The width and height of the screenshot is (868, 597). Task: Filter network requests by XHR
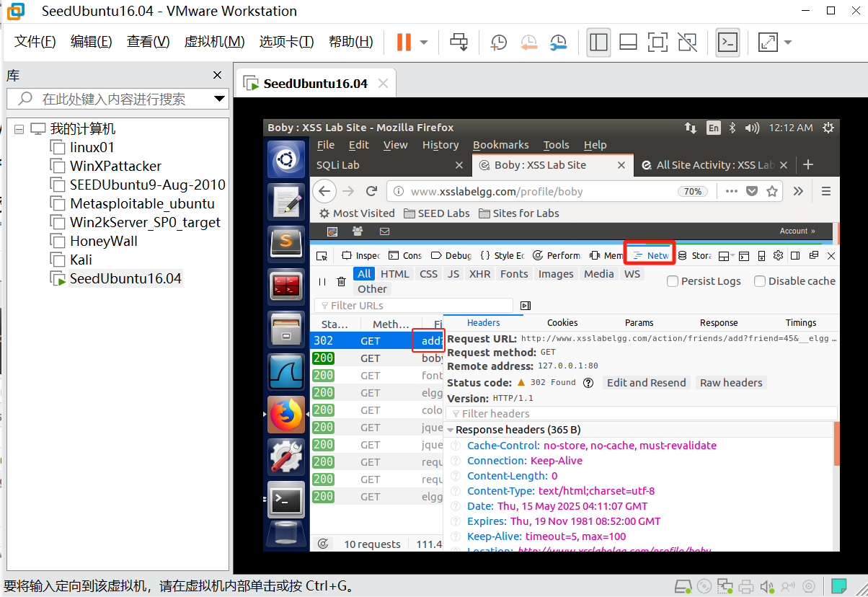[x=479, y=274]
